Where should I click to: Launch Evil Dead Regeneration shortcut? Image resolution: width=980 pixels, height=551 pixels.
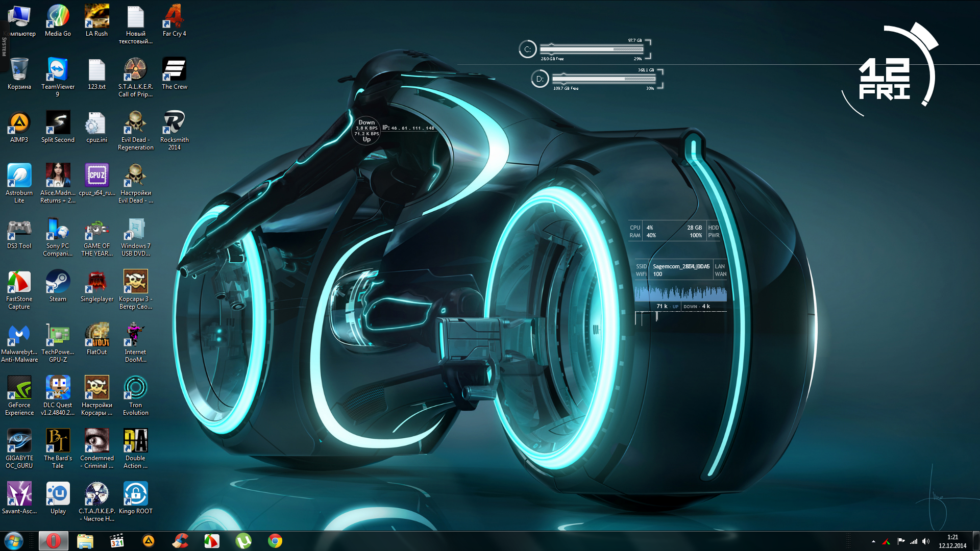tap(135, 131)
